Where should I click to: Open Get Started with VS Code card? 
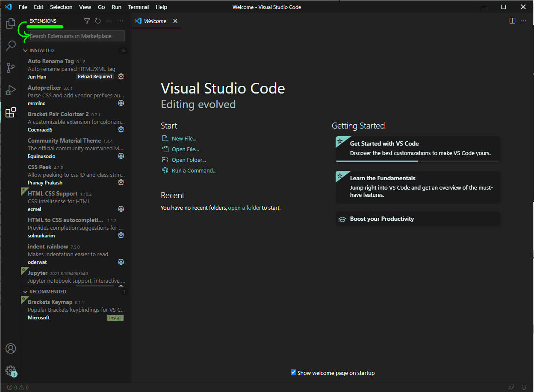pos(418,149)
